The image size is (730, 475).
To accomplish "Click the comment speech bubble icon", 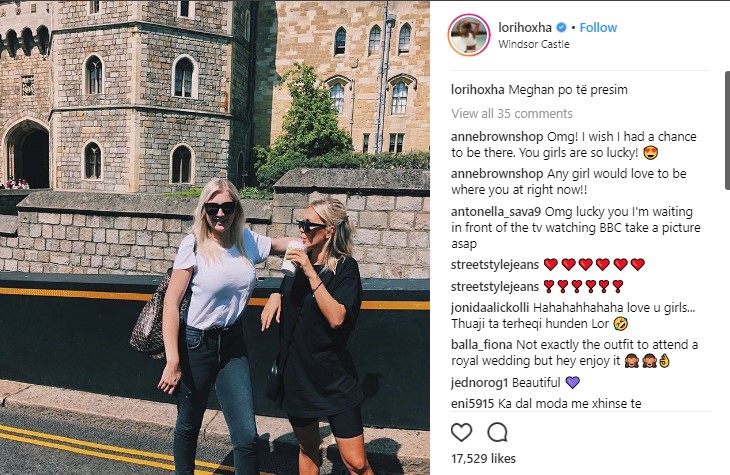I will click(x=497, y=432).
